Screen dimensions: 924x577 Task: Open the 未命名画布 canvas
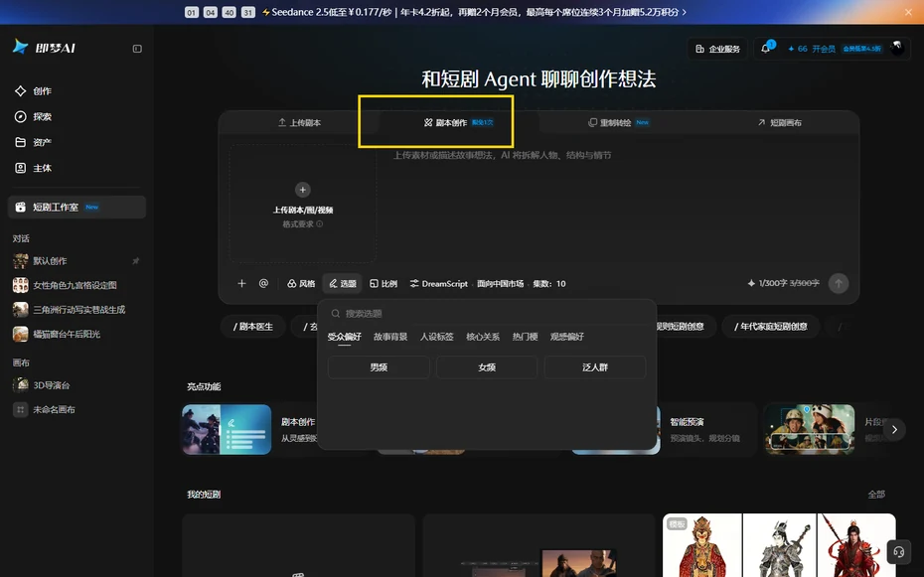[77, 409]
